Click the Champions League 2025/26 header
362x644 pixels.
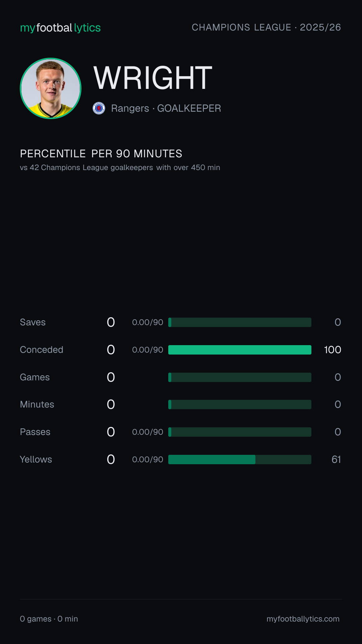click(x=266, y=28)
